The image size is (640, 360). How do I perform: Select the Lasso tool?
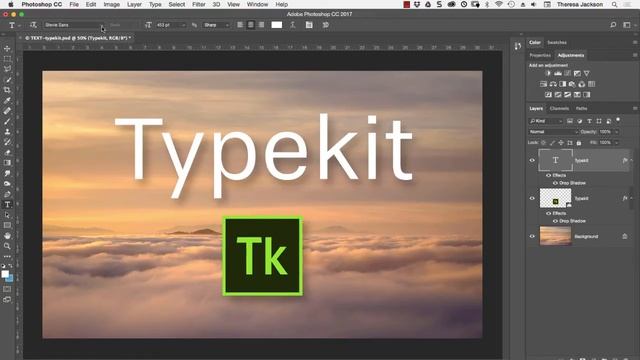point(7,69)
